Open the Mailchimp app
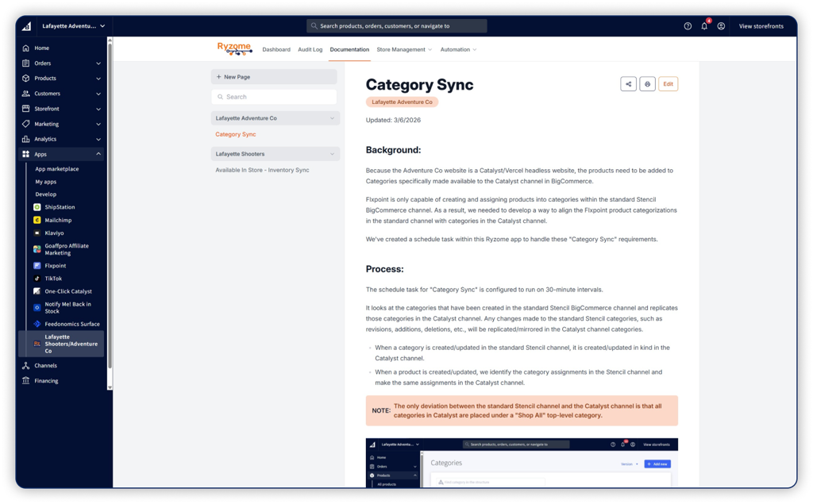 [59, 220]
